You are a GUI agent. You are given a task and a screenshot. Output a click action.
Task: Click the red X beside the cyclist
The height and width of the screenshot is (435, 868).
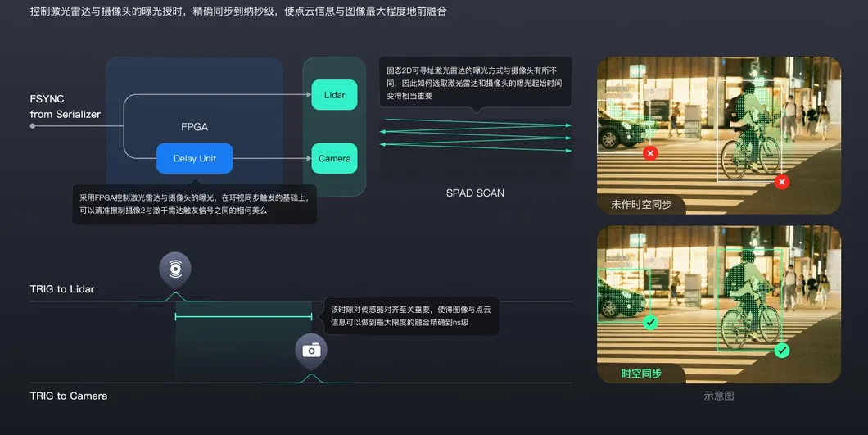[x=782, y=182]
